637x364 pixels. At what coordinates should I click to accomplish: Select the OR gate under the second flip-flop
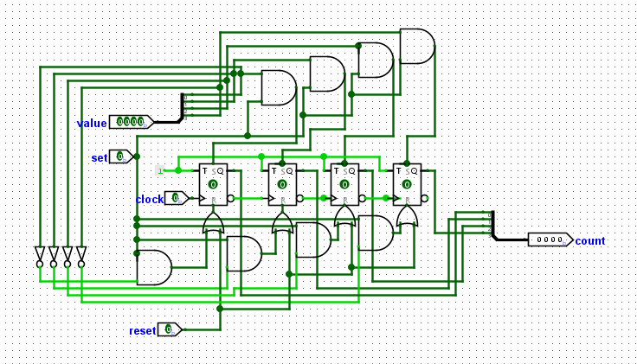282,222
